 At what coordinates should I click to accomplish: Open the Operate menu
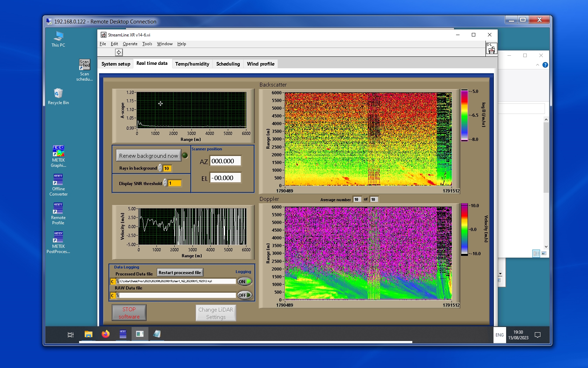pos(130,44)
